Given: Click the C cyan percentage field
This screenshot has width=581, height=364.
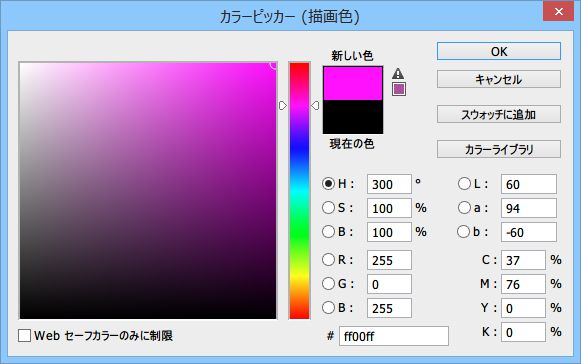Looking at the screenshot, I should (x=523, y=260).
